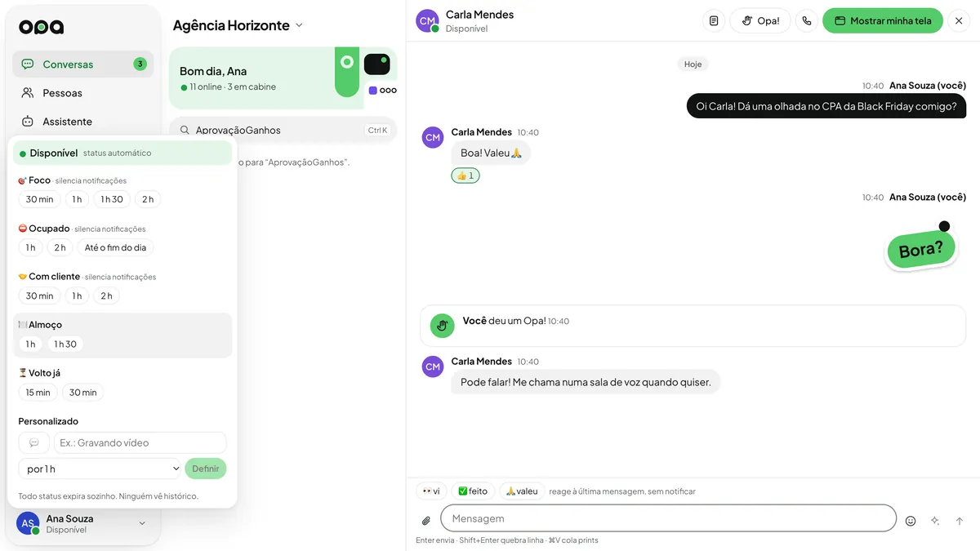This screenshot has height=551, width=980.
Task: Click the send arrow icon
Action: 960,521
